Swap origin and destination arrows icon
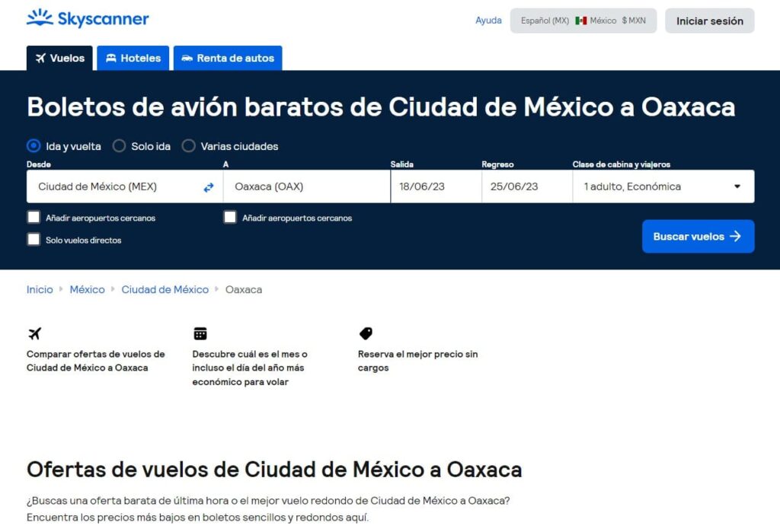780x532 pixels. click(x=209, y=187)
